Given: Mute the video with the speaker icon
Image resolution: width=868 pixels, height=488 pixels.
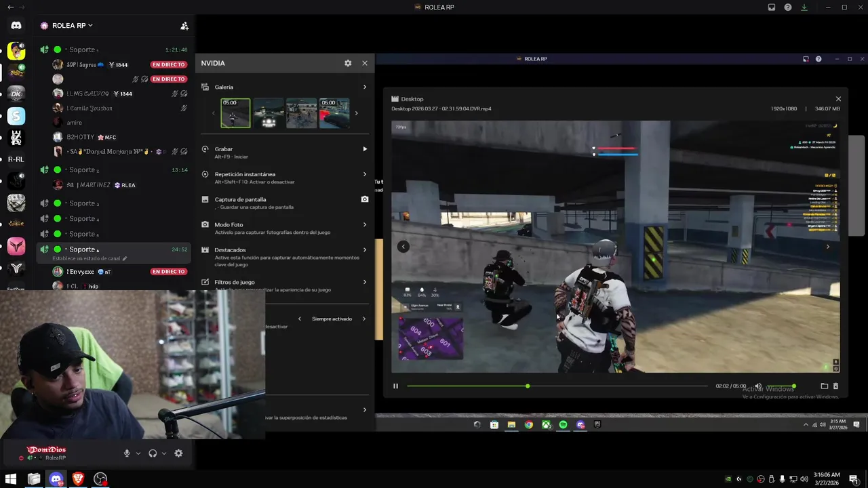Looking at the screenshot, I should 758,386.
